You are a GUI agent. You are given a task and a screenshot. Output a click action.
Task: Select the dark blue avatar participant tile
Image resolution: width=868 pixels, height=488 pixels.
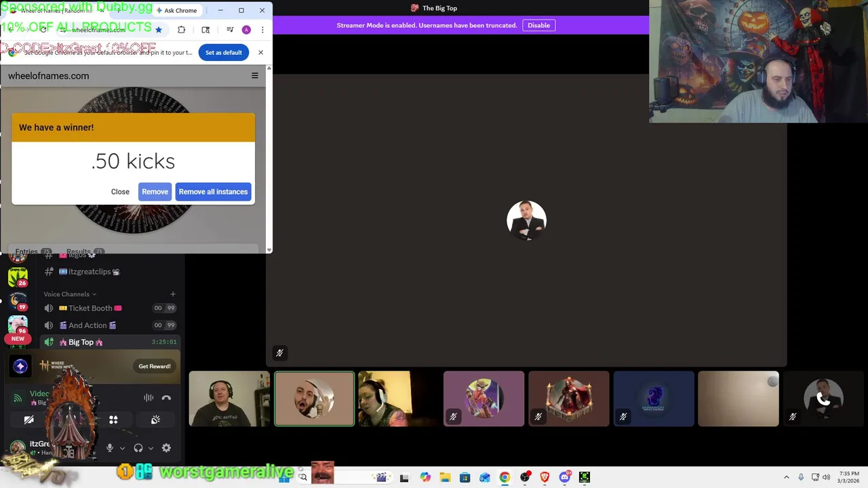(x=653, y=399)
